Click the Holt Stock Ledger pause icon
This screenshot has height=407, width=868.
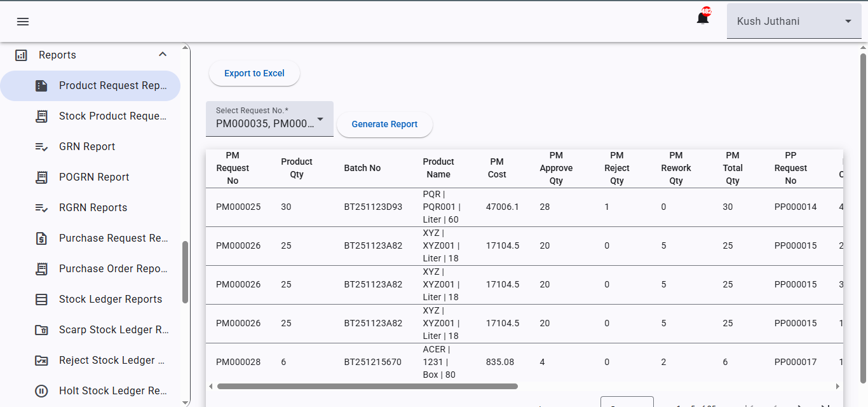[x=41, y=391]
